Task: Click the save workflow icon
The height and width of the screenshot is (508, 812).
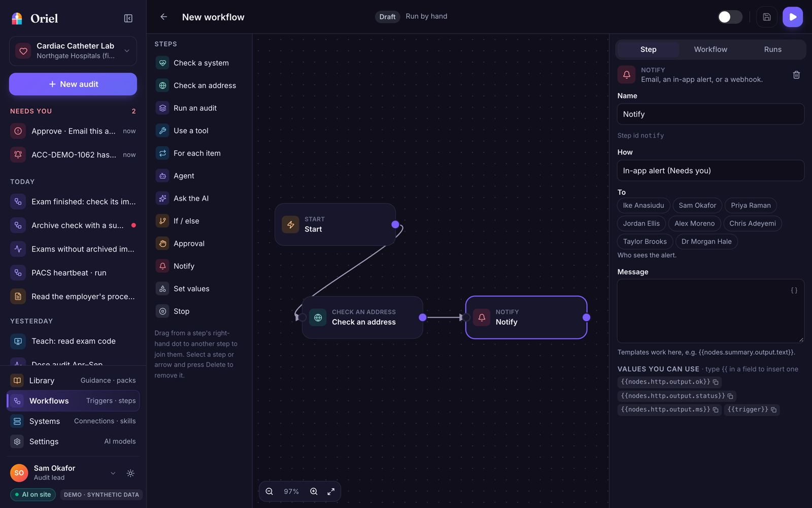Action: click(x=767, y=17)
